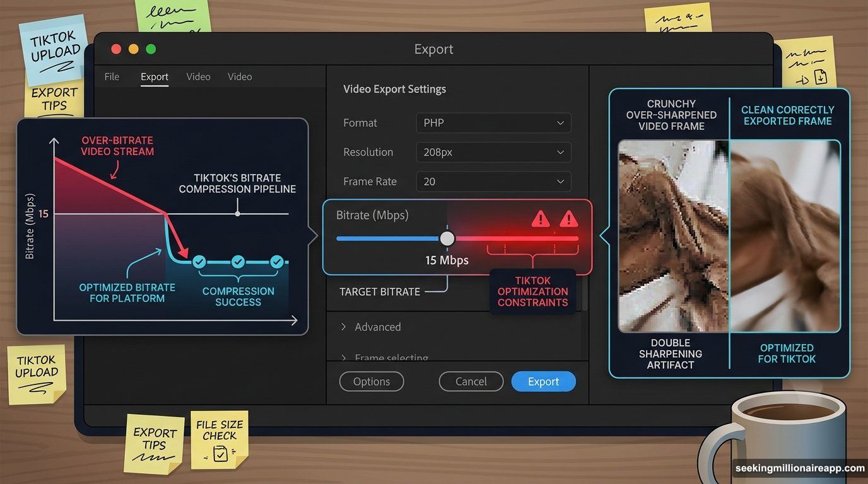This screenshot has width=868, height=484.
Task: Click the blue Export button
Action: click(x=543, y=381)
